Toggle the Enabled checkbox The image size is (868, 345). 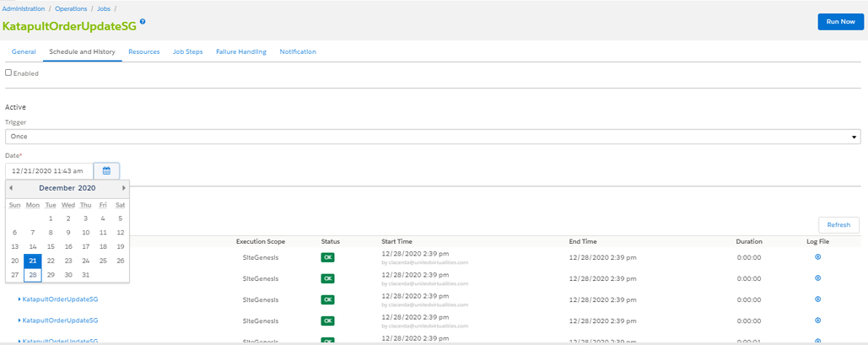[8, 73]
